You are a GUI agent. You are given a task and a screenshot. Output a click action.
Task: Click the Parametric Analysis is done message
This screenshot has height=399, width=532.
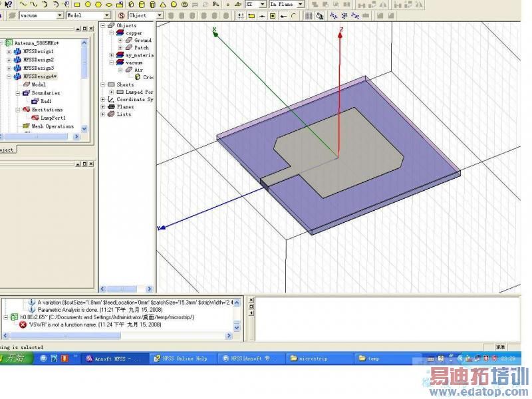coord(100,310)
